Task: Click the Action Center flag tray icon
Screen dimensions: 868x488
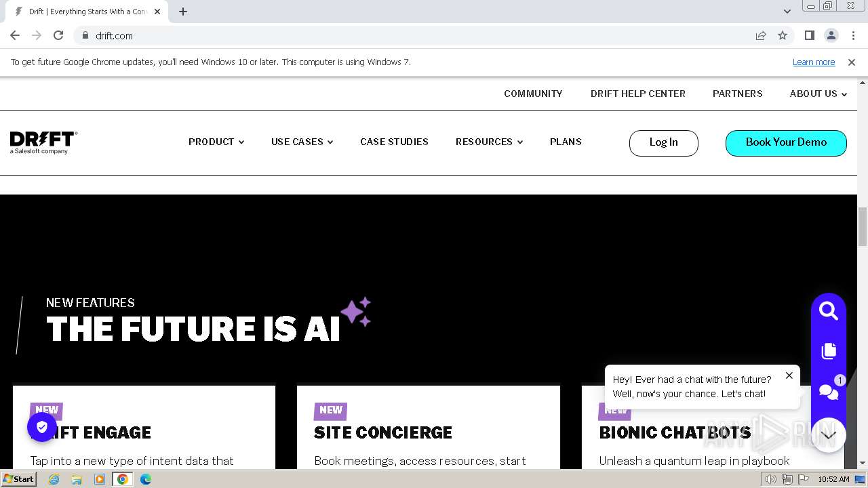Action: (804, 479)
